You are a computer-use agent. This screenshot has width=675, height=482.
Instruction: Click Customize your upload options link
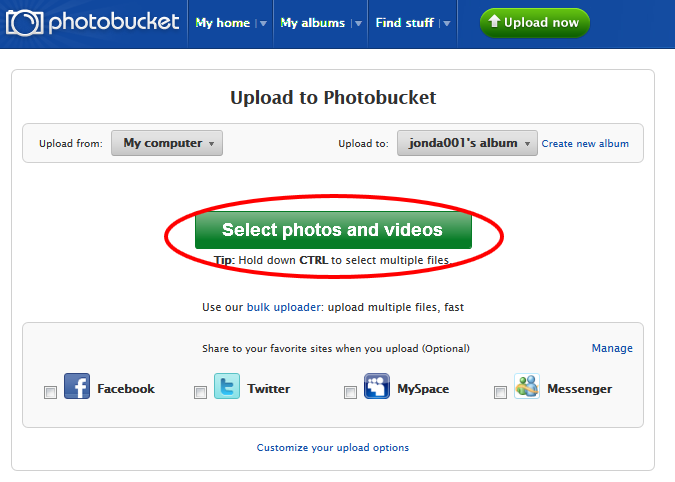tap(333, 448)
